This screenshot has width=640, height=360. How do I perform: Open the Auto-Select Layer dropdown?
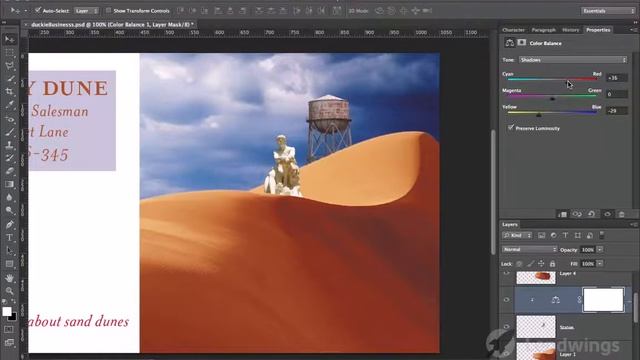(x=87, y=11)
